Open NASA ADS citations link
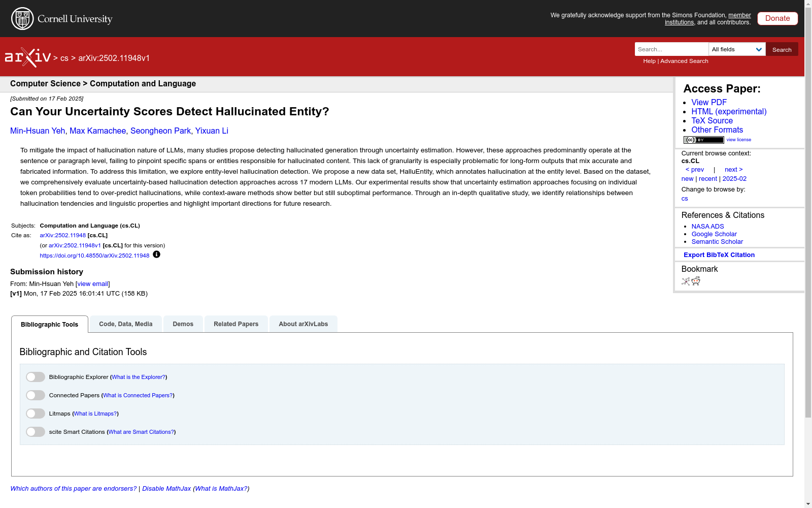 [x=707, y=227]
